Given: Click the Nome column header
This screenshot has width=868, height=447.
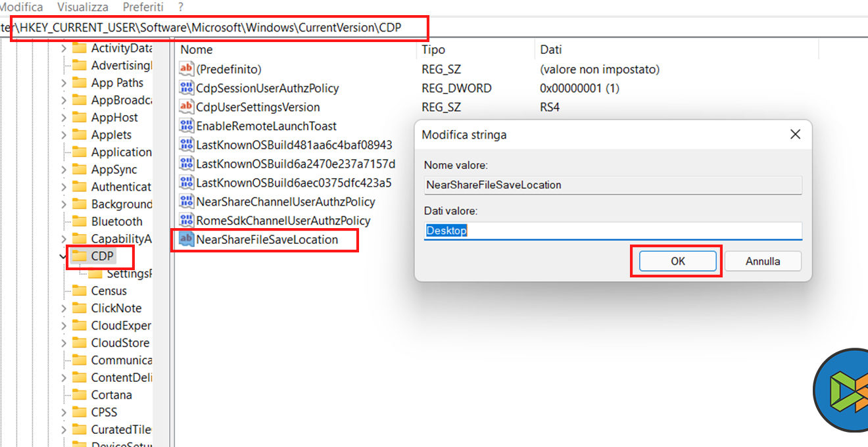Looking at the screenshot, I should (x=197, y=49).
